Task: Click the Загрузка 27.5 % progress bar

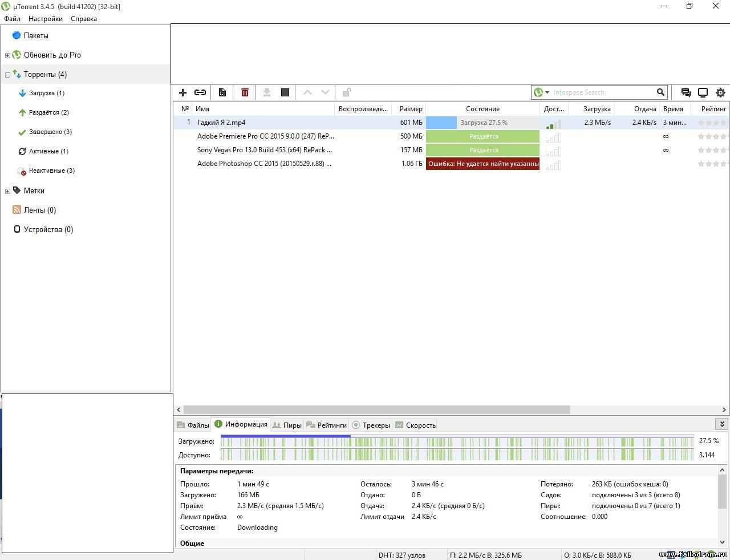Action: pos(482,123)
